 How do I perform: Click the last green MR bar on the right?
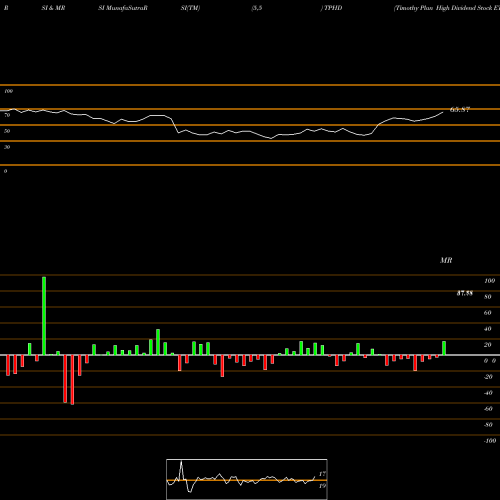444,348
